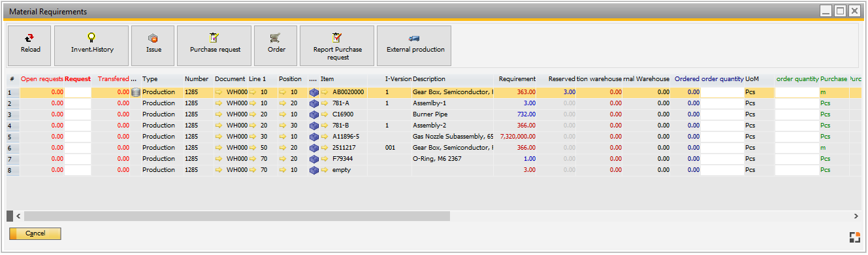Open item link arrow beside AB0020000
The image size is (868, 255).
(325, 92)
